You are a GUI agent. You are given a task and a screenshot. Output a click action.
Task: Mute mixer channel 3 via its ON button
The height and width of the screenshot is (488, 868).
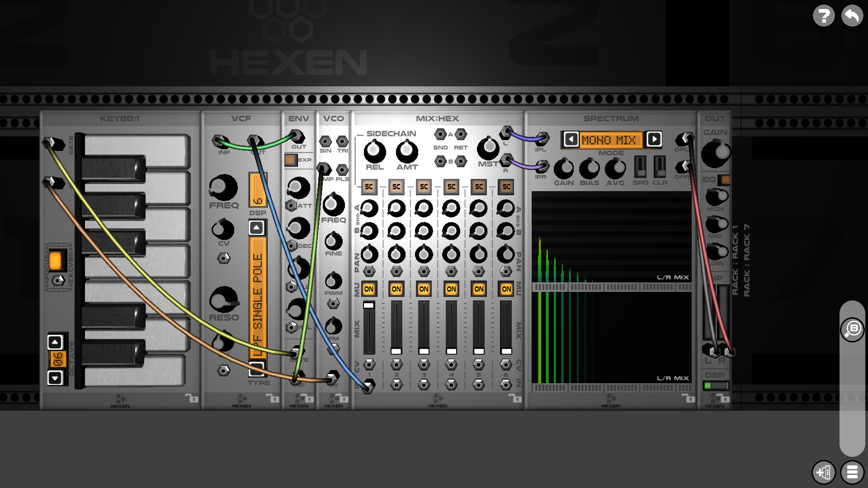[x=423, y=289]
